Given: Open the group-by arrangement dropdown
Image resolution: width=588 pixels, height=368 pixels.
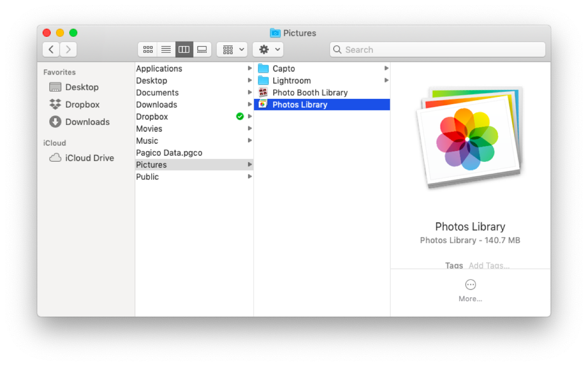Looking at the screenshot, I should pyautogui.click(x=232, y=49).
